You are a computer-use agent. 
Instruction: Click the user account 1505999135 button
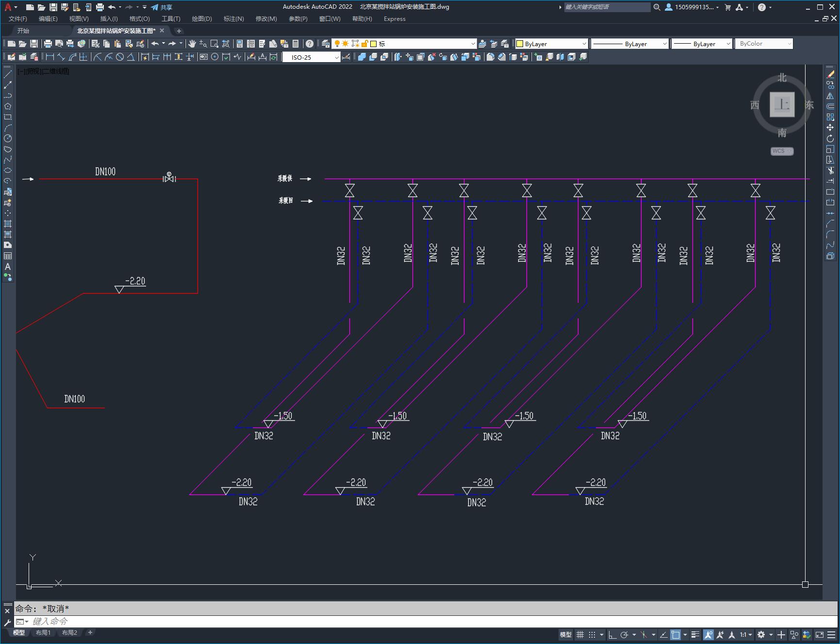tap(692, 7)
